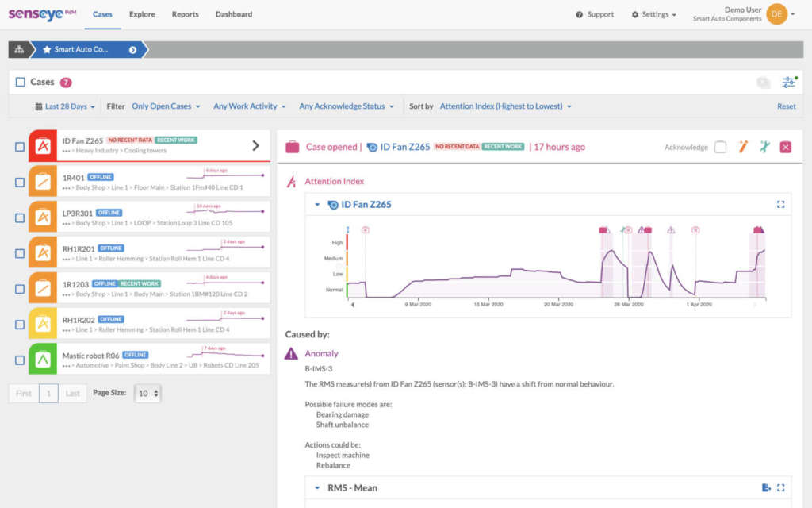
Task: Switch to the Explore tab
Action: click(142, 14)
